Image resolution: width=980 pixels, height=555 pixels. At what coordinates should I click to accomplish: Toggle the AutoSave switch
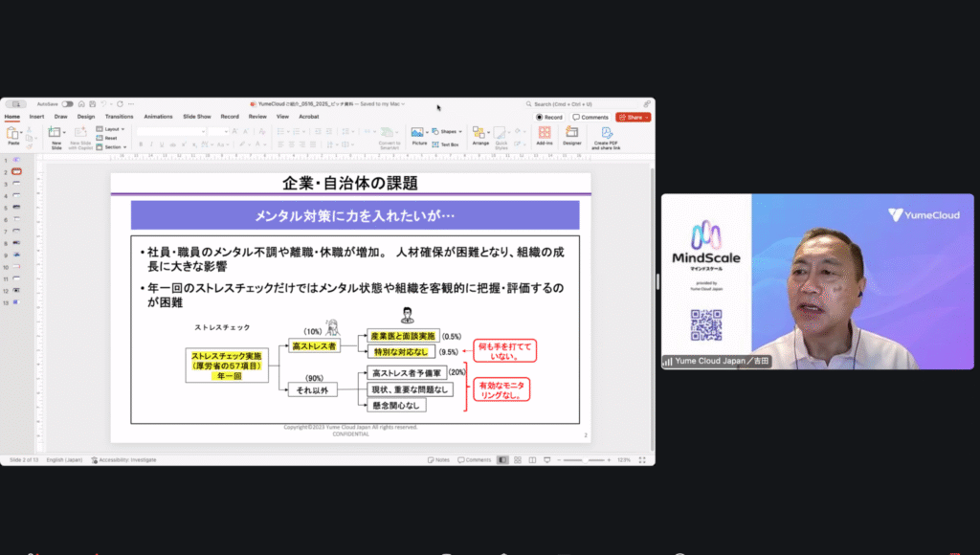[67, 104]
